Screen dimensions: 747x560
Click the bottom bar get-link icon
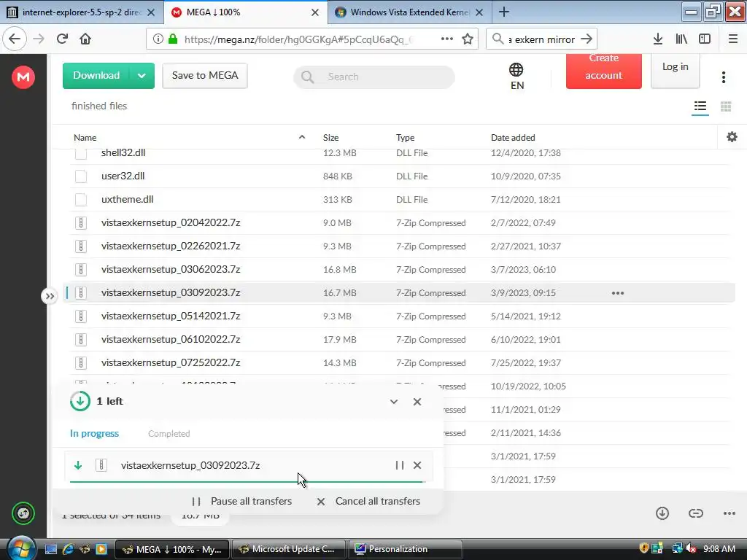pos(695,513)
